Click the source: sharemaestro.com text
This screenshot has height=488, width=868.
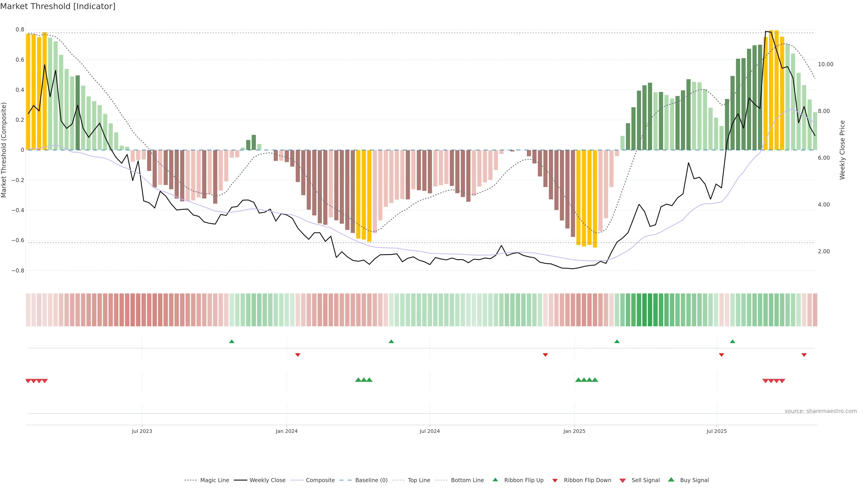[x=821, y=411]
